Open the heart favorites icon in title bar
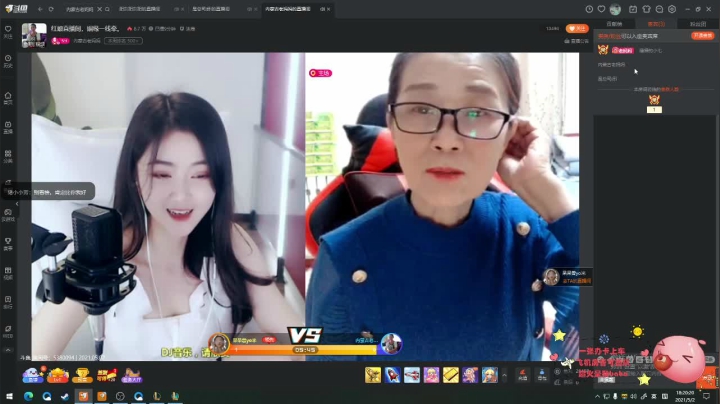The height and width of the screenshot is (404, 720). [x=602, y=9]
